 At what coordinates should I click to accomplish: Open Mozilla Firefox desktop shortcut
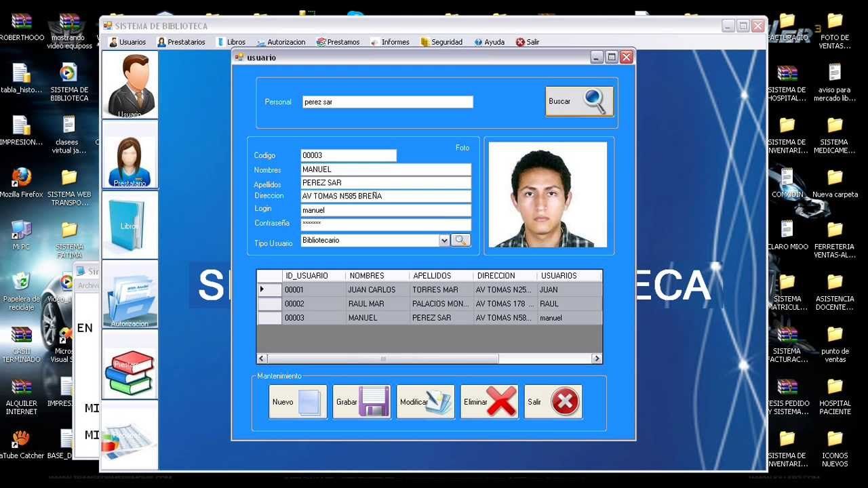22,182
